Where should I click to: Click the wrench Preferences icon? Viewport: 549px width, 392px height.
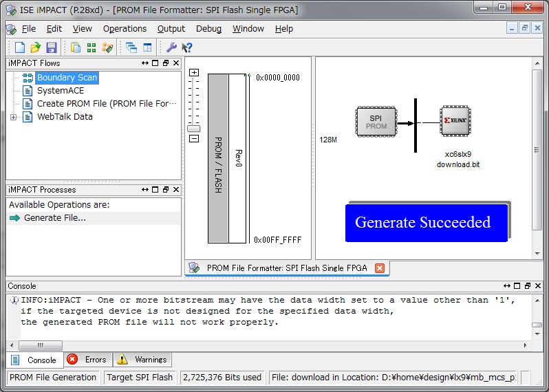pyautogui.click(x=171, y=47)
